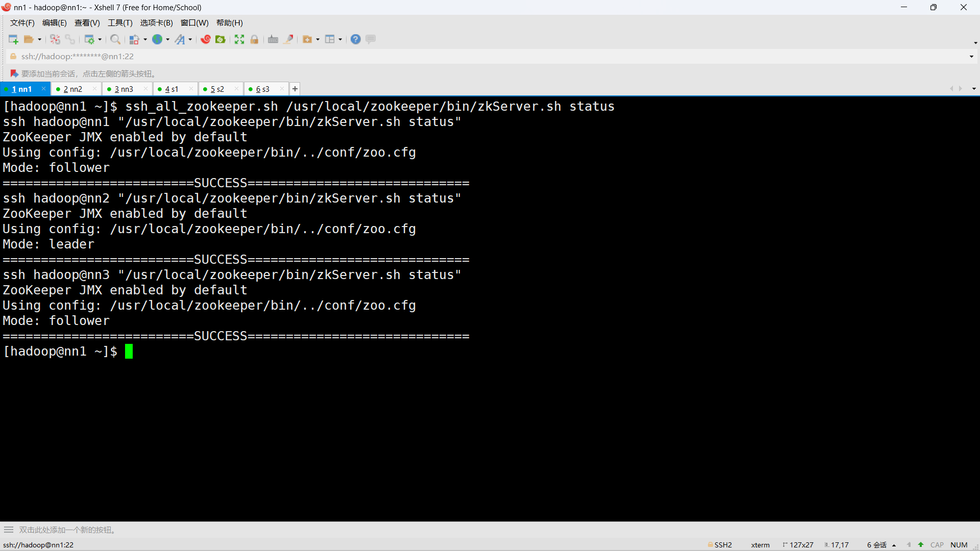Close the 5 s2 session tab
Image resolution: width=980 pixels, height=551 pixels.
pos(236,89)
